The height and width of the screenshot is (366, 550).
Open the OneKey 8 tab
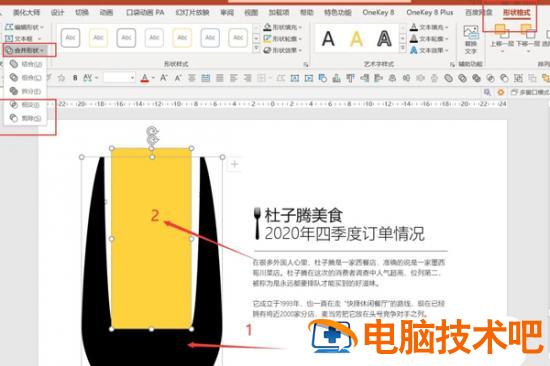point(378,13)
